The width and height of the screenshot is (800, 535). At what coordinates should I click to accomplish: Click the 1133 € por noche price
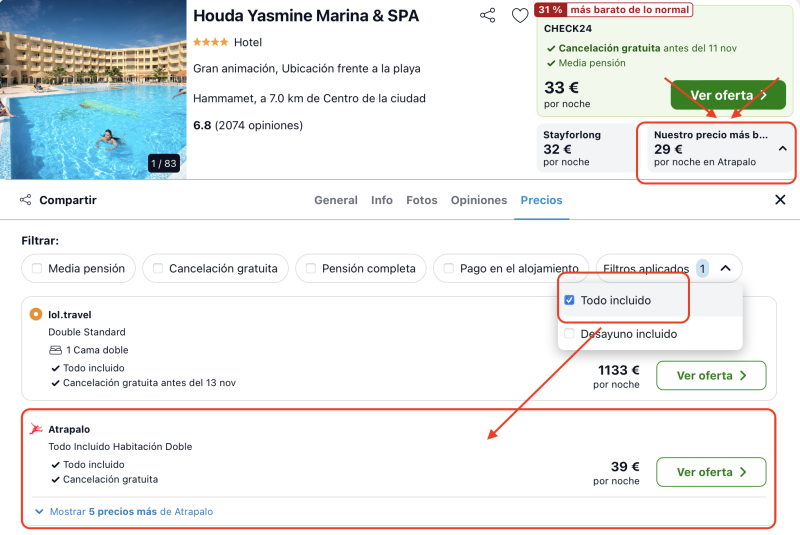coord(617,376)
